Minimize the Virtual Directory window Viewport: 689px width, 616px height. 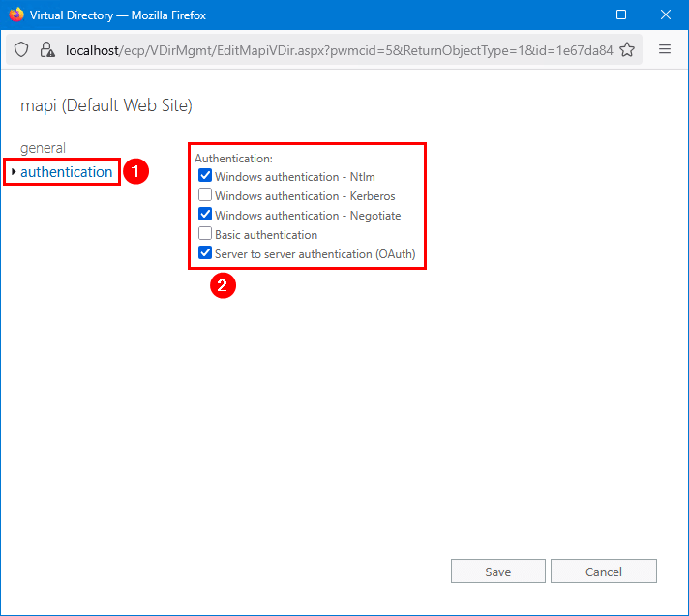(x=578, y=15)
